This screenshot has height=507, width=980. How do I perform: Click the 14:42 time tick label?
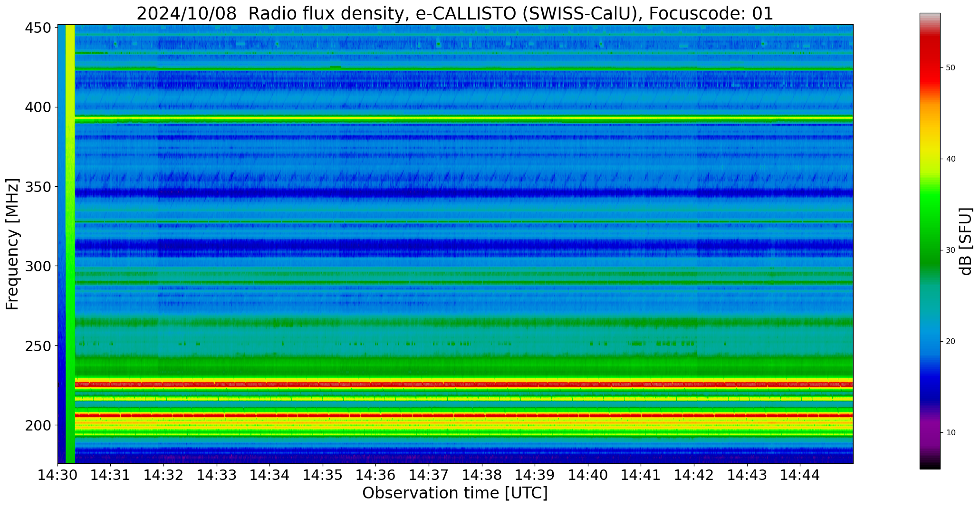[x=694, y=475]
